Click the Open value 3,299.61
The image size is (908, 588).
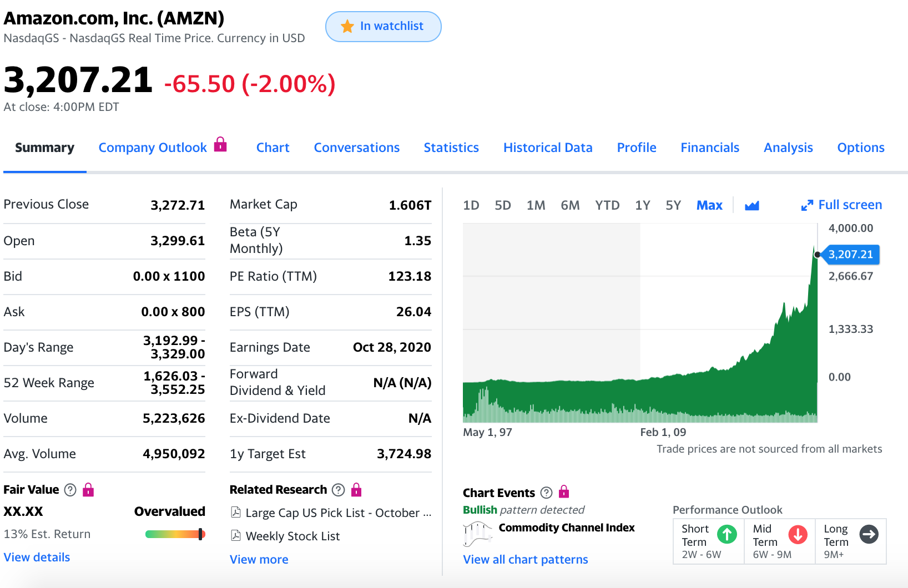point(178,241)
